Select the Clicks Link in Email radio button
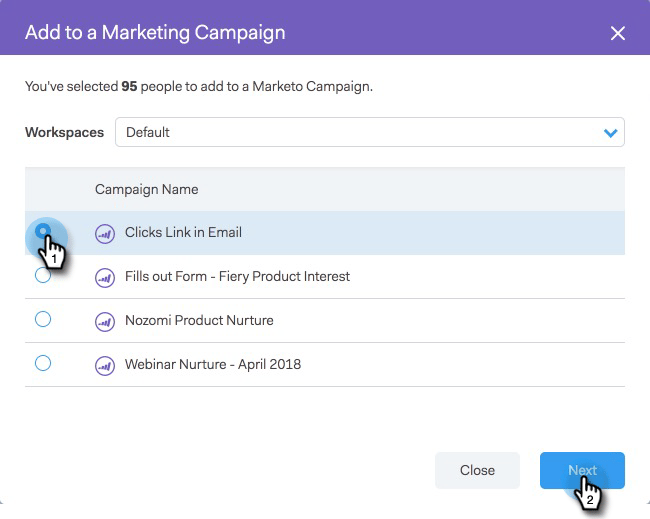 pyautogui.click(x=43, y=231)
